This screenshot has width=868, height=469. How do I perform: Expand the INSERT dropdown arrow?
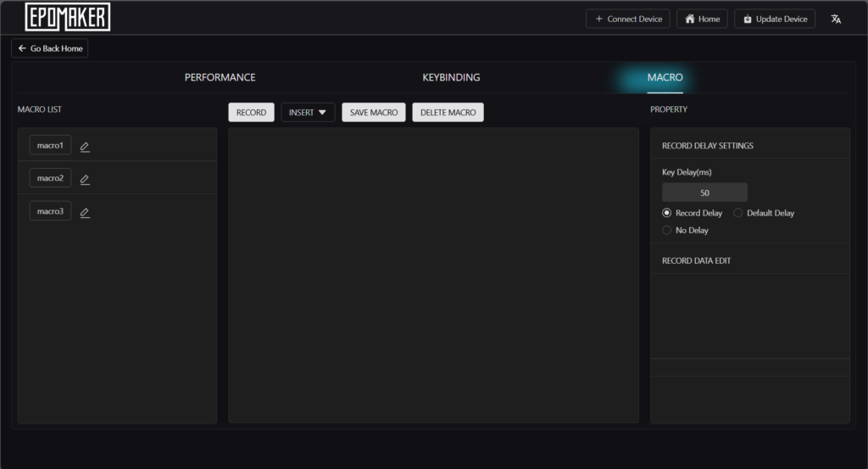(322, 113)
